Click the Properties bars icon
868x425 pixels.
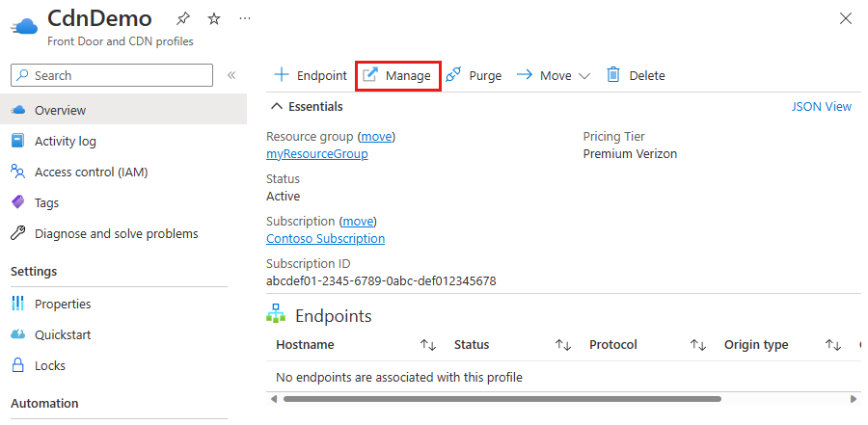[x=17, y=304]
